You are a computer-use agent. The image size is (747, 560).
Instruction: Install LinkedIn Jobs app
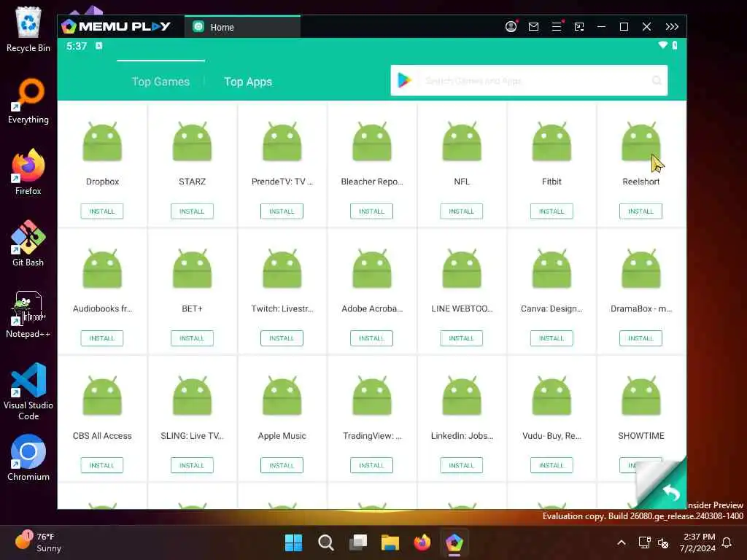click(x=461, y=465)
